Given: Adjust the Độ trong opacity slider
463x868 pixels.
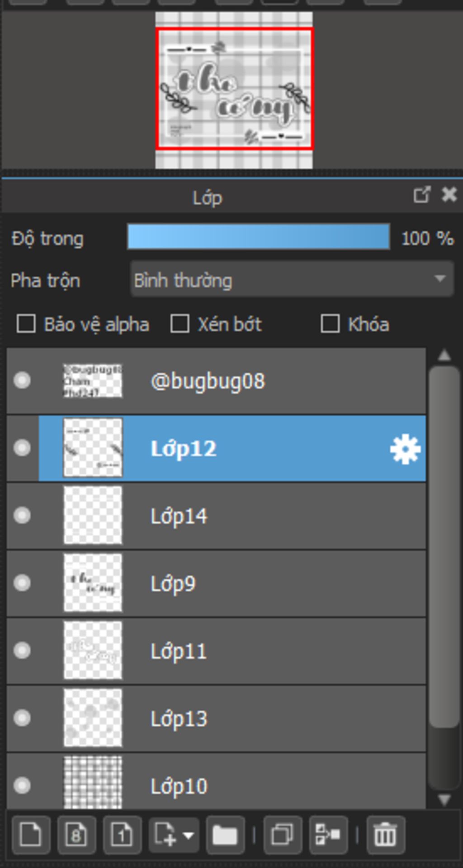Looking at the screenshot, I should pyautogui.click(x=259, y=236).
